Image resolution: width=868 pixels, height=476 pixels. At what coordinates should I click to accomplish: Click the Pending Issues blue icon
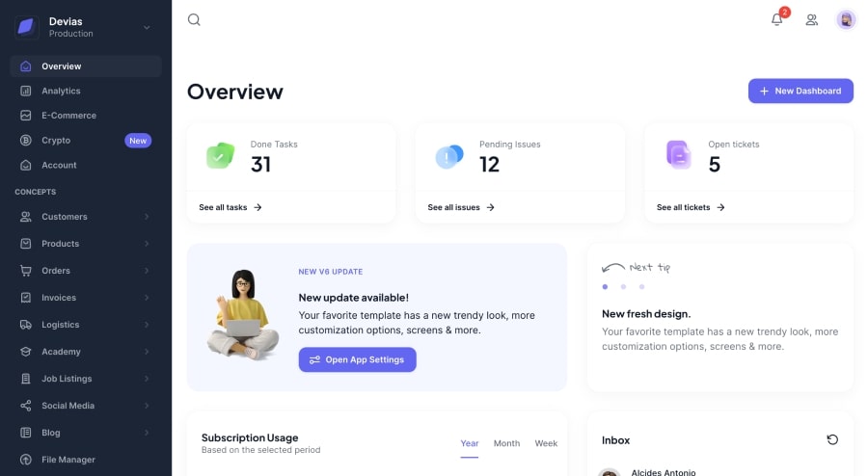click(x=449, y=156)
